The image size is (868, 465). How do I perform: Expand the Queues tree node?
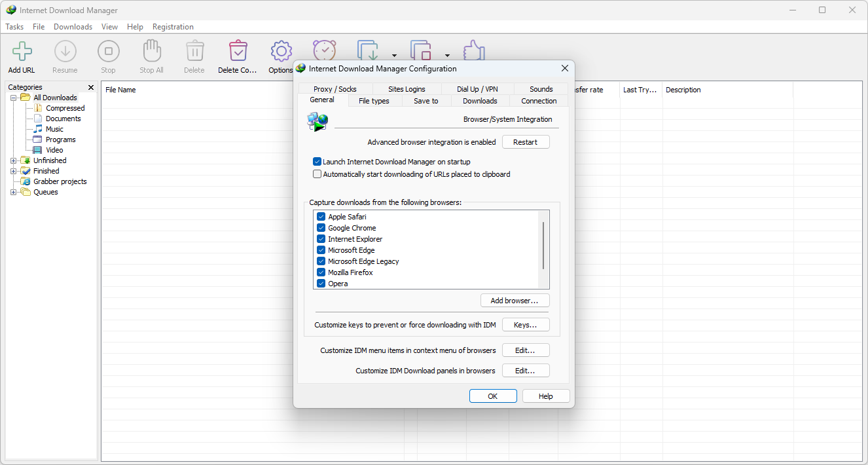tap(14, 192)
